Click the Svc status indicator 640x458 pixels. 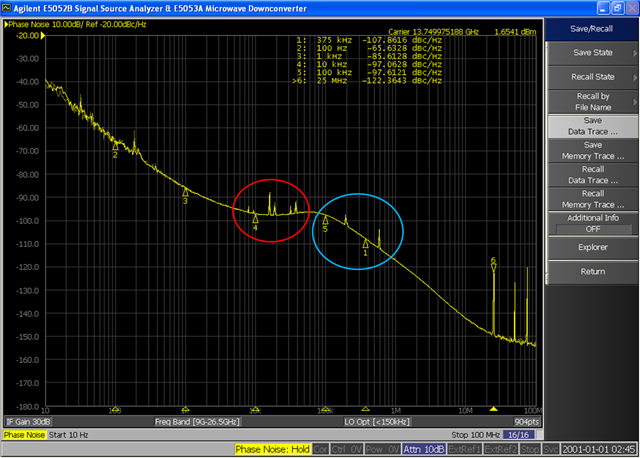pyautogui.click(x=551, y=449)
